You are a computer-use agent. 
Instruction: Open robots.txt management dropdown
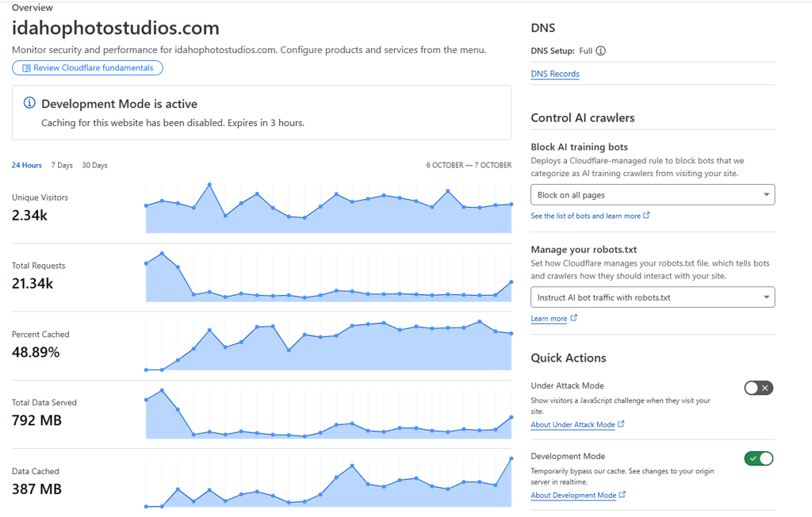click(653, 297)
